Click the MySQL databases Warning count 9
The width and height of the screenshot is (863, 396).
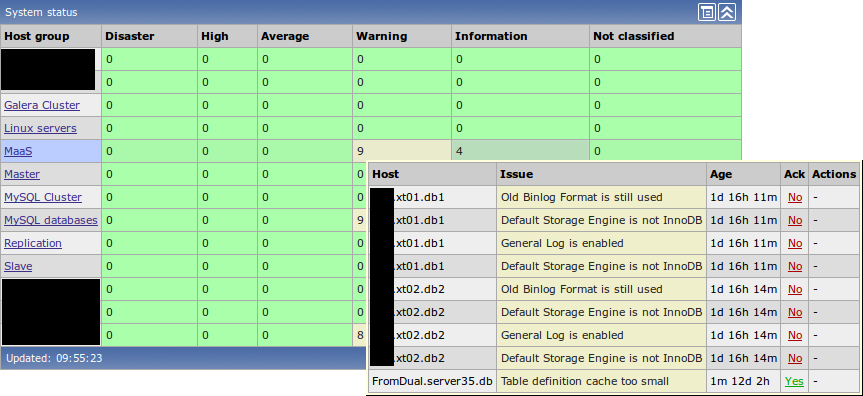(x=361, y=220)
